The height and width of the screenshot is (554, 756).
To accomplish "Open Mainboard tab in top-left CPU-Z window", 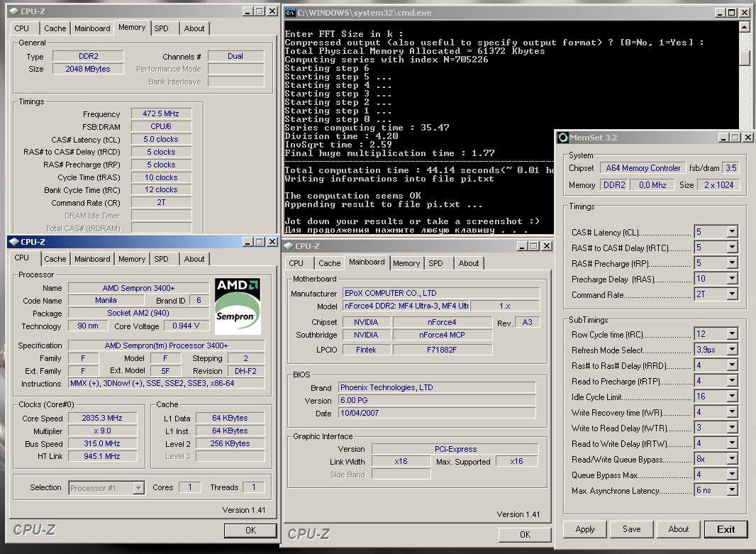I will tap(93, 28).
